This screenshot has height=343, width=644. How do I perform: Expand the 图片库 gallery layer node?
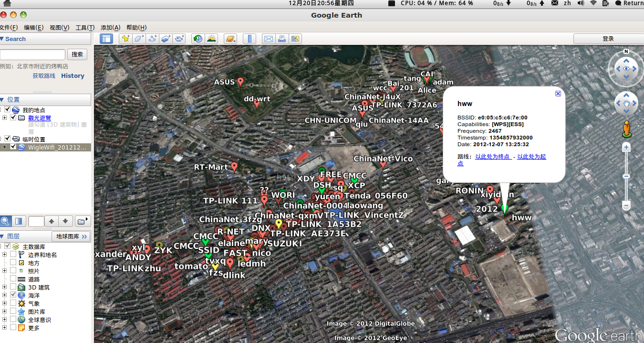pyautogui.click(x=4, y=311)
